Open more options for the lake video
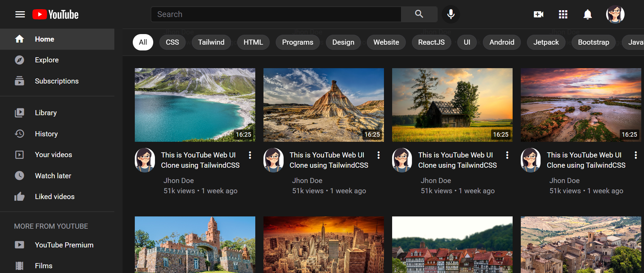The image size is (644, 273). click(250, 155)
